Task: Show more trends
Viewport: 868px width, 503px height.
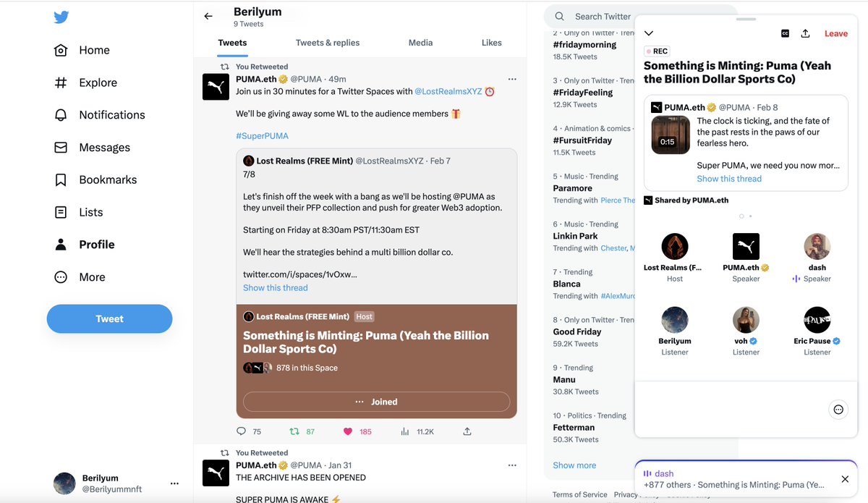Action: tap(574, 465)
